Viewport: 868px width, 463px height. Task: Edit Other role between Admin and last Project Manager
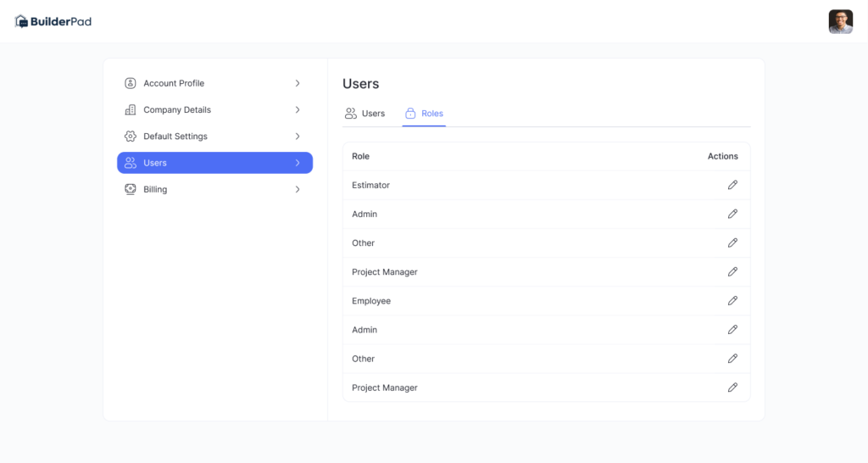coord(732,359)
